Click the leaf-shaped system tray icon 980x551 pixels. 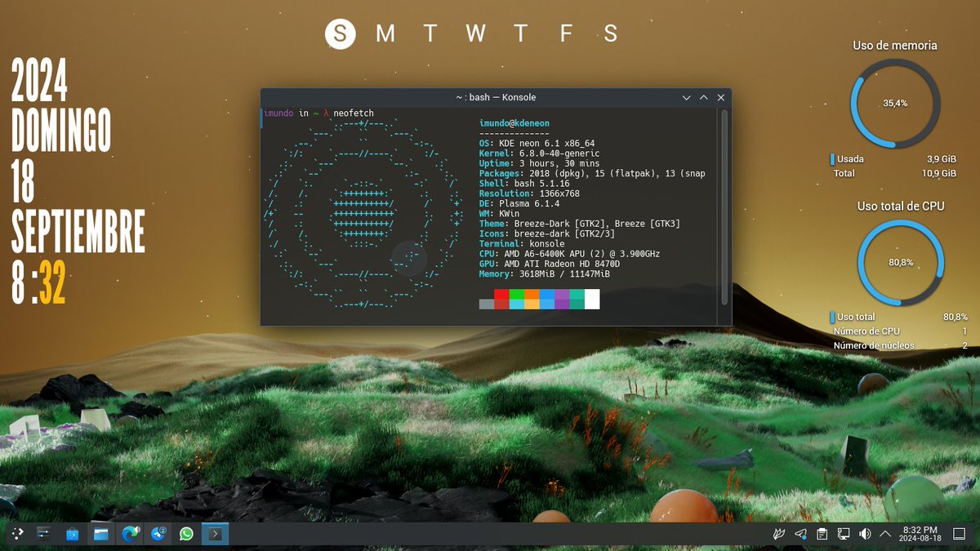tap(780, 534)
